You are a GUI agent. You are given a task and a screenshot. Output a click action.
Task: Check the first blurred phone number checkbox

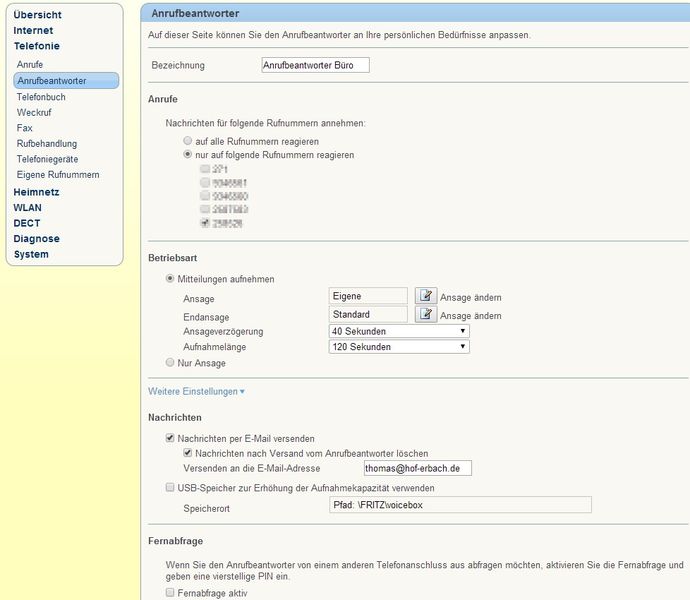pyautogui.click(x=205, y=168)
